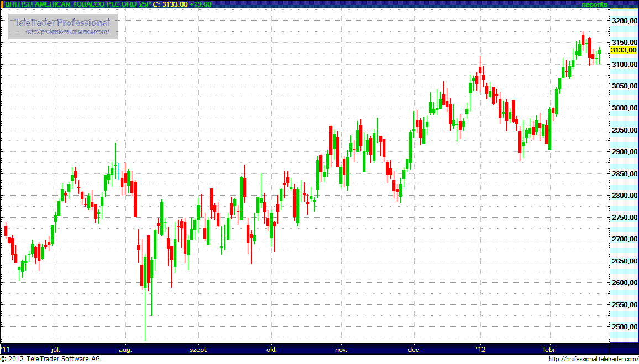Click the 3200,00 price axis label

tap(624, 20)
